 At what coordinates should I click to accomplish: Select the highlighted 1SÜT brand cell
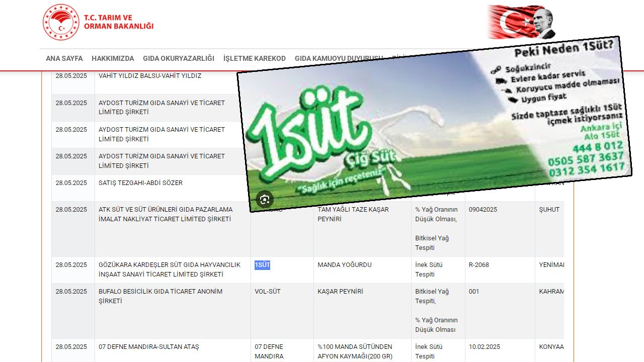pyautogui.click(x=262, y=265)
